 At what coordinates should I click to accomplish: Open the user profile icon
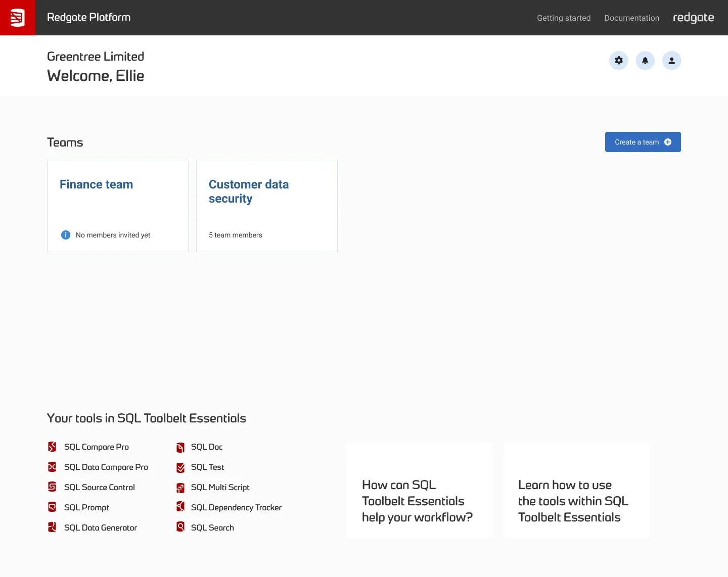[x=672, y=61]
